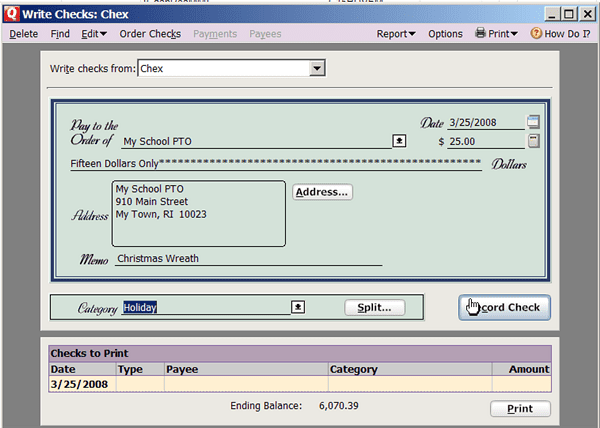This screenshot has width=600, height=428.
Task: Open the amount calculator icon
Action: pyautogui.click(x=533, y=141)
